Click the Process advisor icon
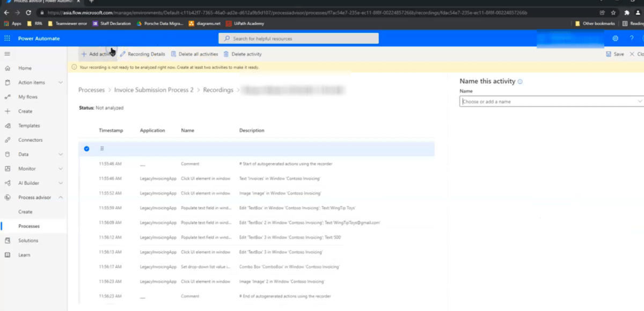Viewport: 644px width, 311px height. coord(8,197)
